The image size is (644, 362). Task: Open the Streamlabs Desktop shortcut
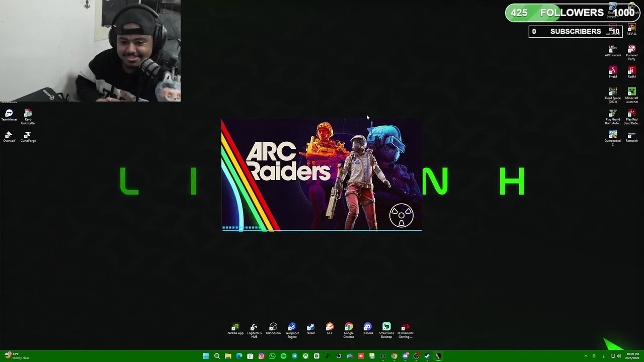[x=386, y=330]
